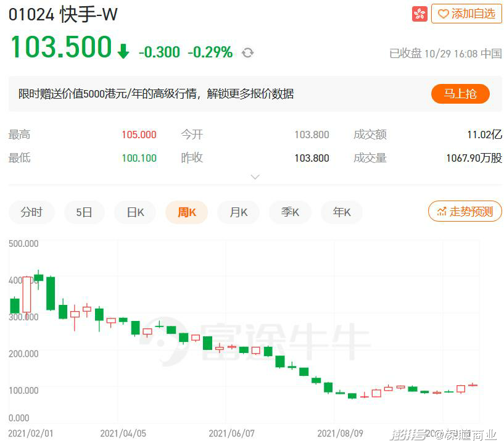Select the 日K chart tab
504x445 pixels.
[135, 212]
